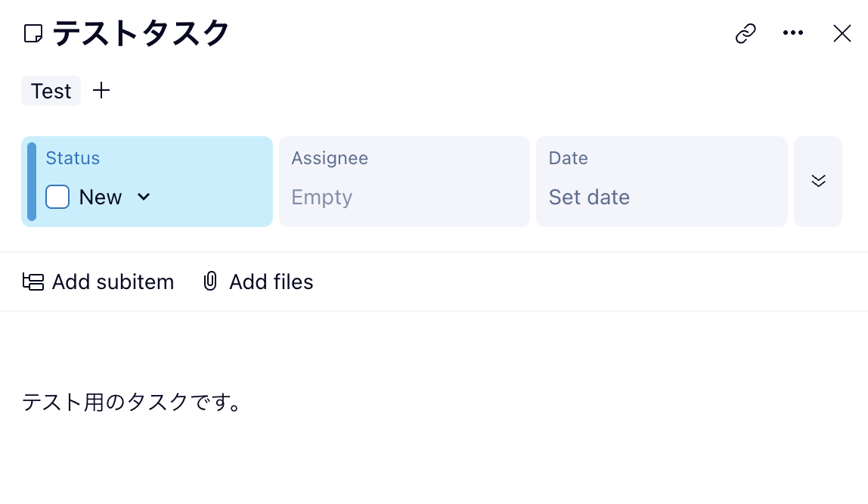Select the Test tag chip

[51, 91]
